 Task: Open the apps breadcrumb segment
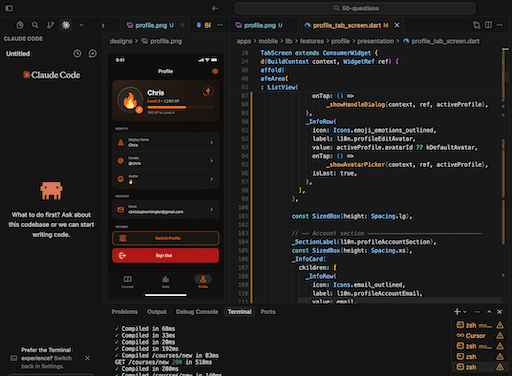point(244,41)
